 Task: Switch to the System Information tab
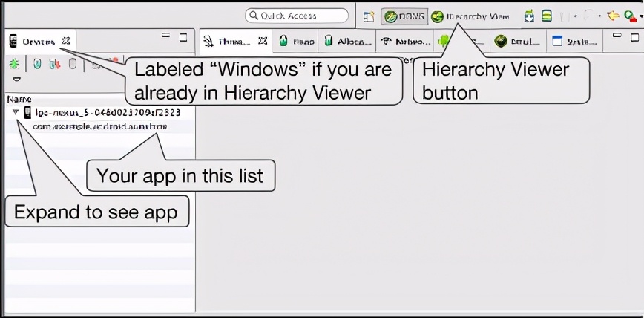(574, 41)
